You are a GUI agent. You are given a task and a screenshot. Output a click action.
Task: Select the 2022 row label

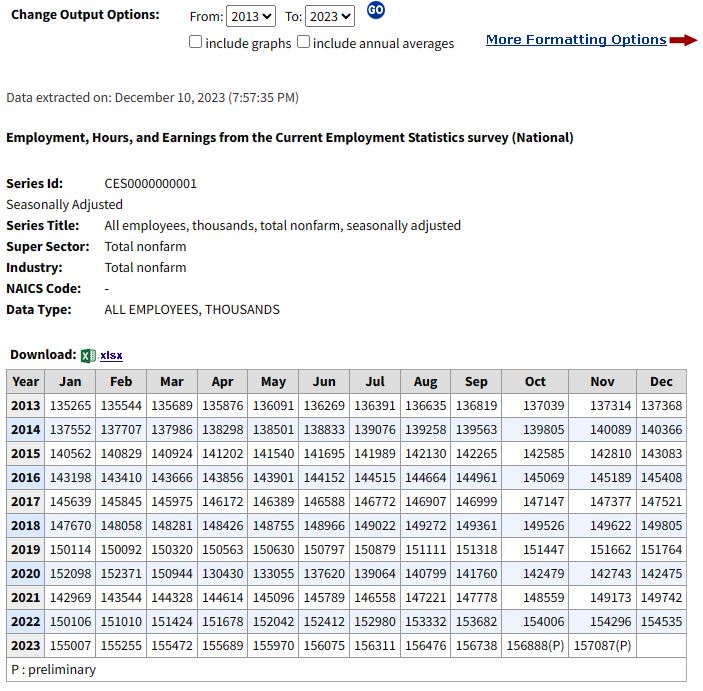coord(26,621)
